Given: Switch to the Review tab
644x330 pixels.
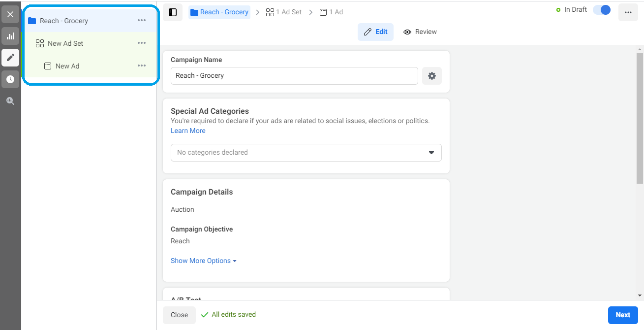Looking at the screenshot, I should [420, 32].
